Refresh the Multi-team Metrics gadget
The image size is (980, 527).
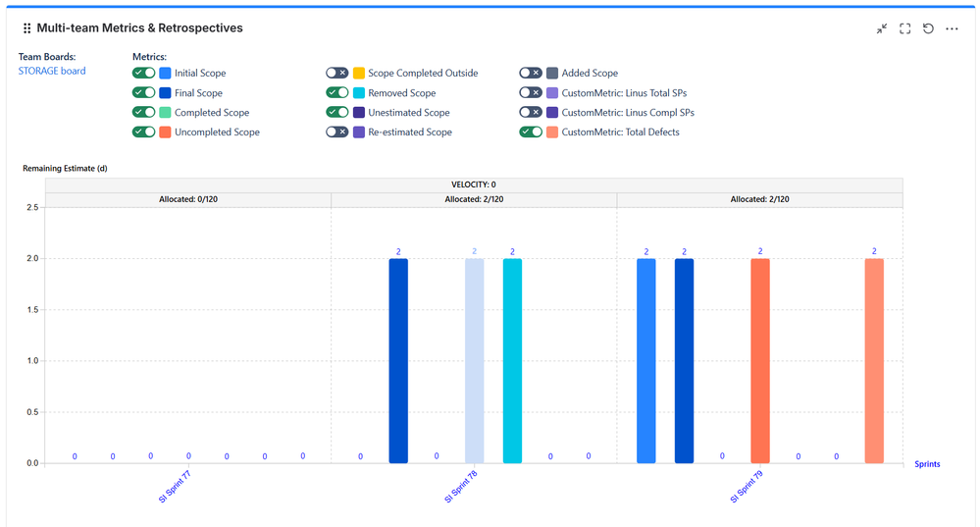pyautogui.click(x=928, y=28)
